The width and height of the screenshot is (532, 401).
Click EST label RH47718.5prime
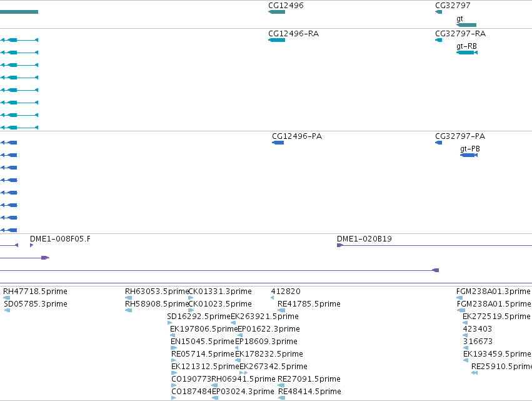(35, 292)
